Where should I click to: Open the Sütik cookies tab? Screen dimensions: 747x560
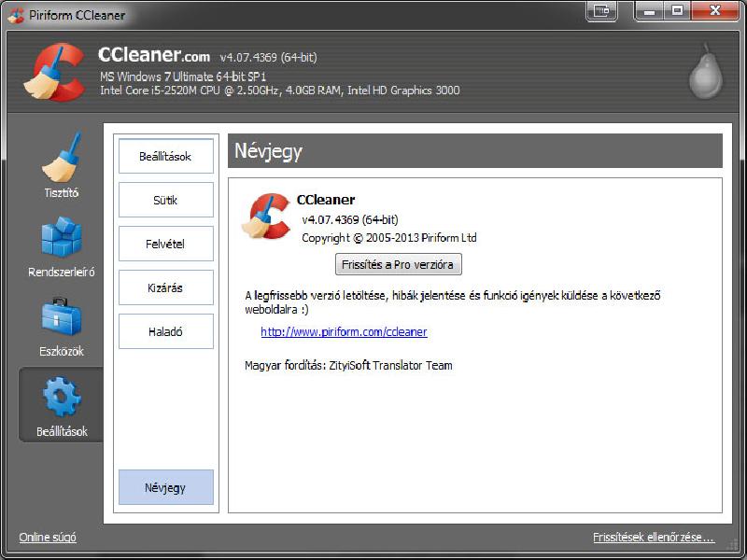tap(166, 200)
